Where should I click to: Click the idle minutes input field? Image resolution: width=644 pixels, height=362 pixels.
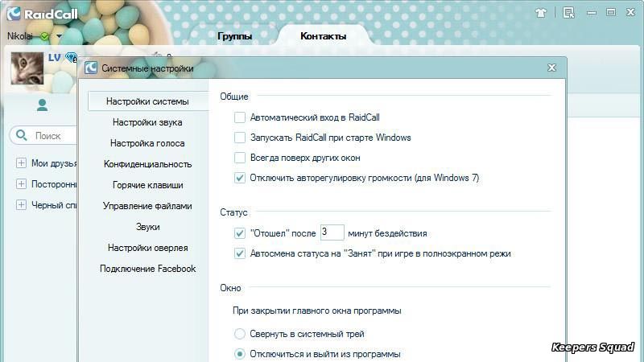coord(332,232)
